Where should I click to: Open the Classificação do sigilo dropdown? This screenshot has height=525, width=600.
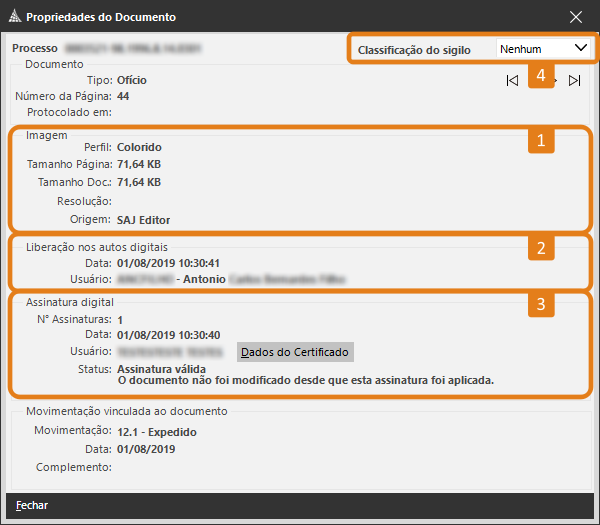point(543,48)
